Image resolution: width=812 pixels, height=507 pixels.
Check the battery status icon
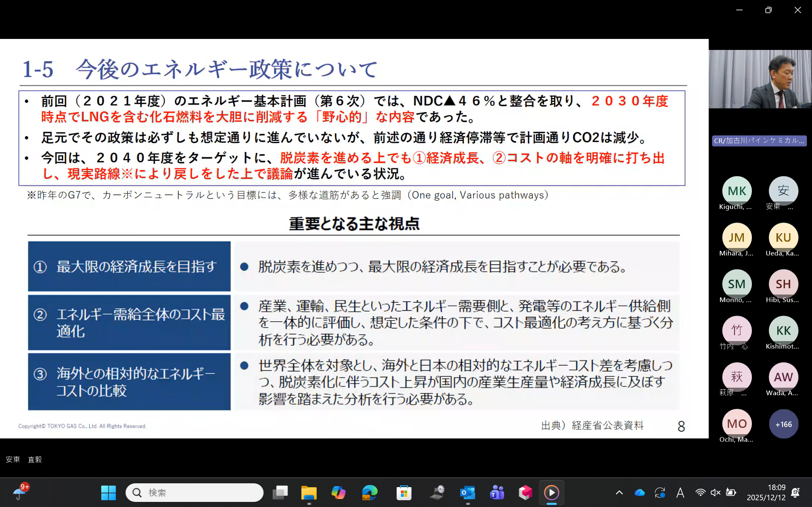pos(731,492)
